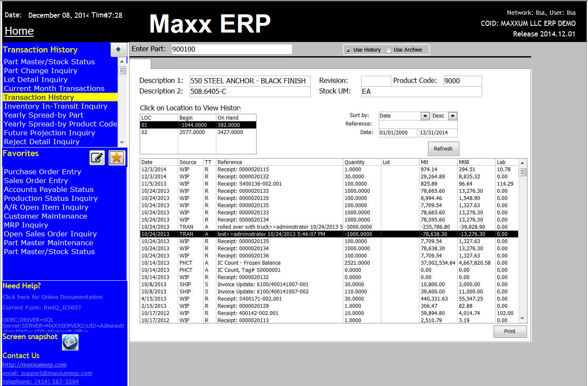
Task: Click the Reference column header
Action: (279, 162)
